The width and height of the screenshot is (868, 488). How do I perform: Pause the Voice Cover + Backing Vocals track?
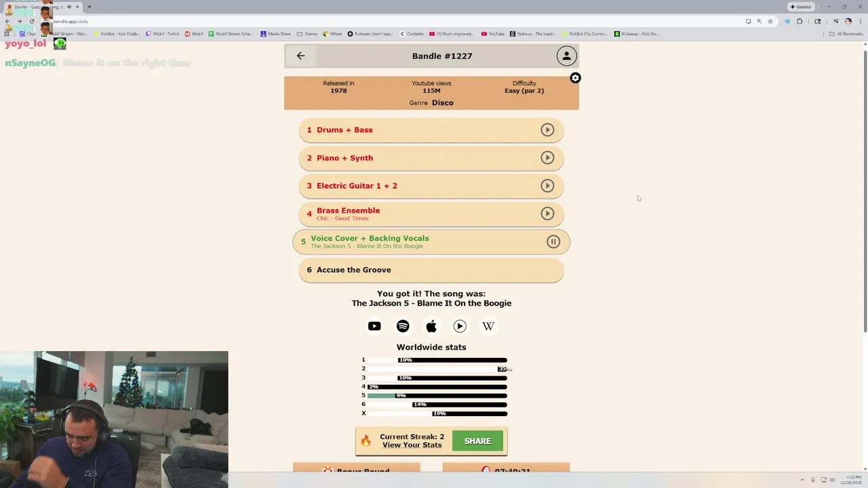click(x=553, y=241)
